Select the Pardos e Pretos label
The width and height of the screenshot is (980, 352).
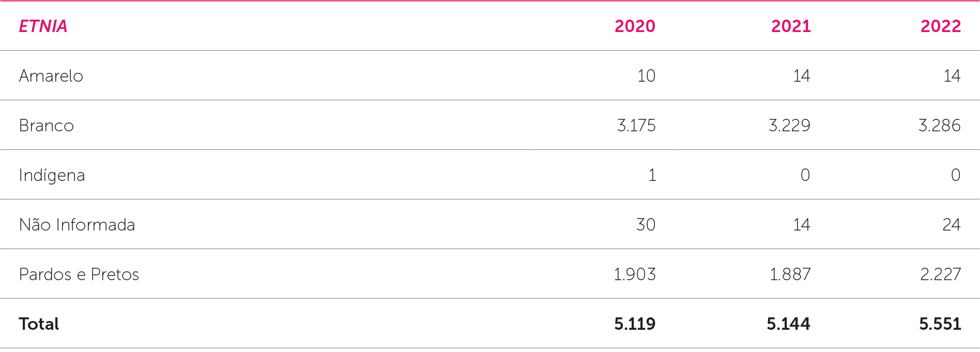[79, 274]
